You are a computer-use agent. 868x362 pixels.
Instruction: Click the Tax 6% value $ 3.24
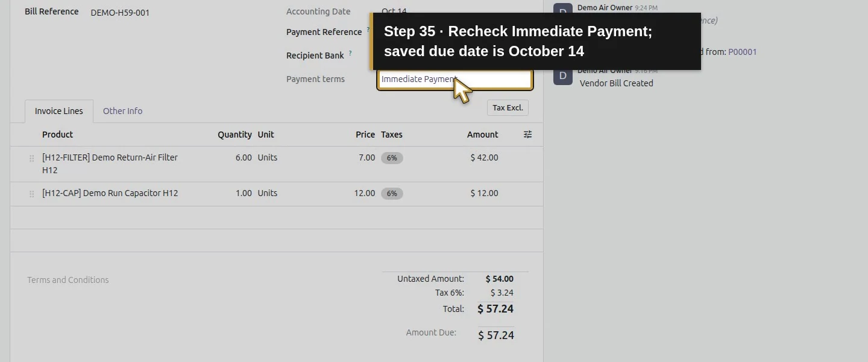(x=502, y=293)
